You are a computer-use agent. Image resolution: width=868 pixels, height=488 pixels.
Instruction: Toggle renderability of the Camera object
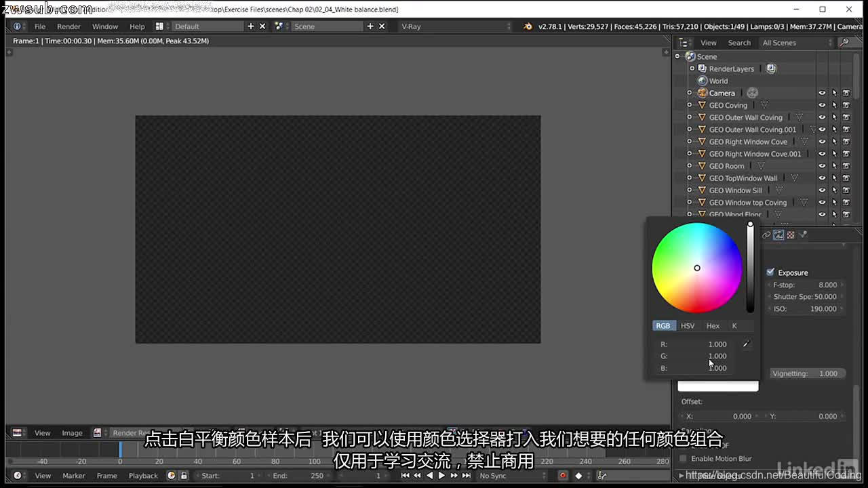(x=846, y=93)
